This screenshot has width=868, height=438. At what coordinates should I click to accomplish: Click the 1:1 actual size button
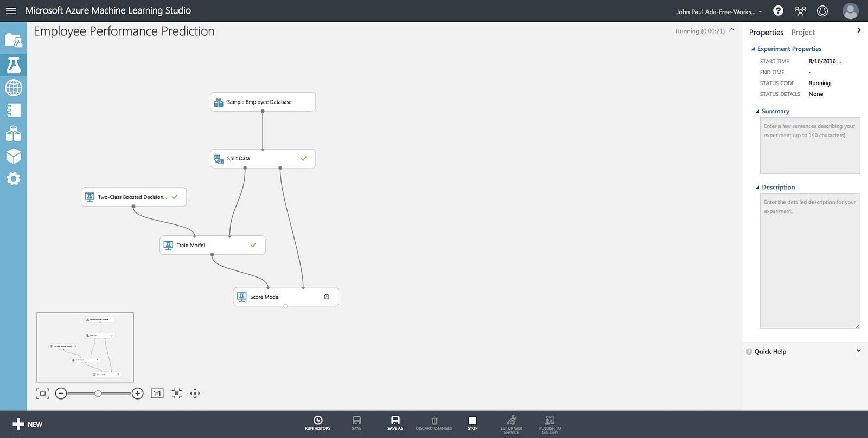[x=157, y=394]
